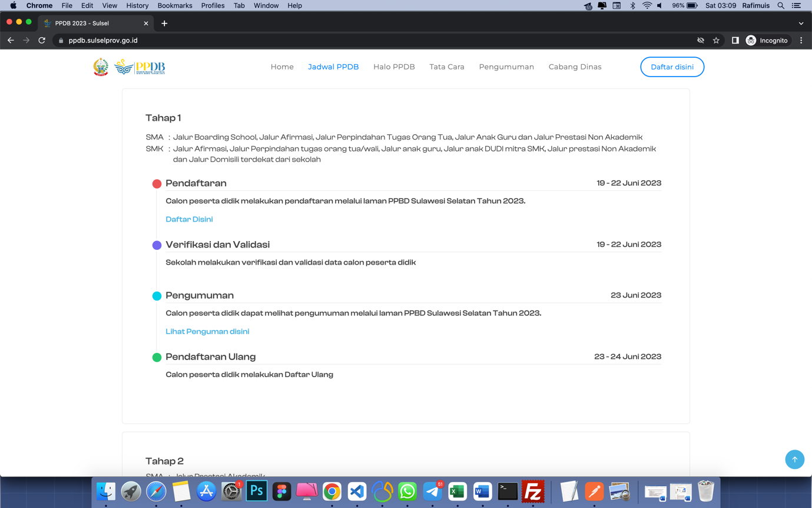Open the History menu
The height and width of the screenshot is (508, 812).
pos(137,5)
